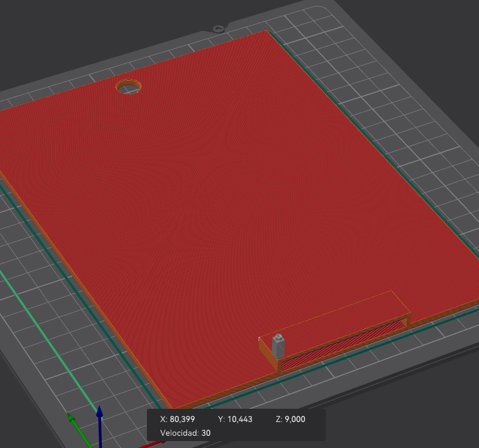Click the raised rectangular slot on the model

[x=335, y=331]
